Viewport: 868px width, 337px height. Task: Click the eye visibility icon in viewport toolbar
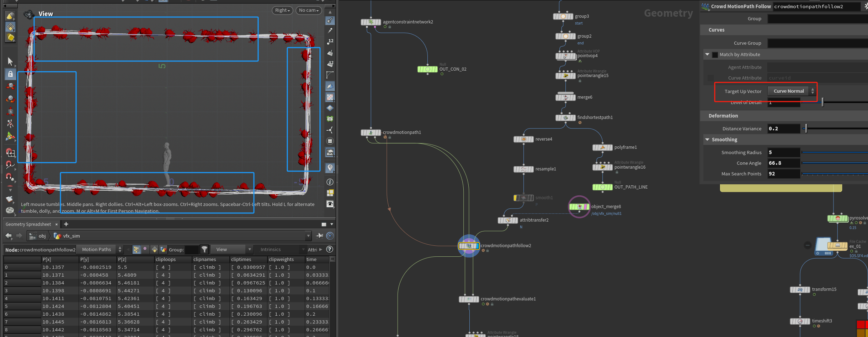330,204
